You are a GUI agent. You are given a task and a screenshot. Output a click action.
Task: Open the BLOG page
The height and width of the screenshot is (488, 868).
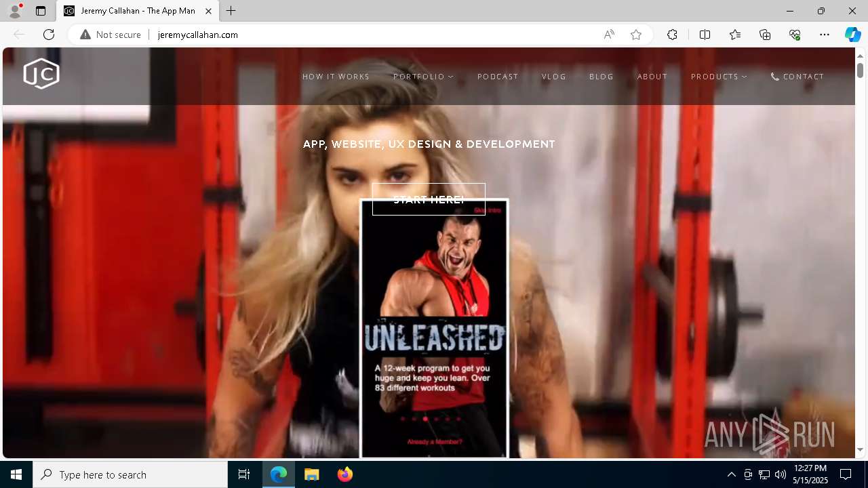pyautogui.click(x=601, y=77)
